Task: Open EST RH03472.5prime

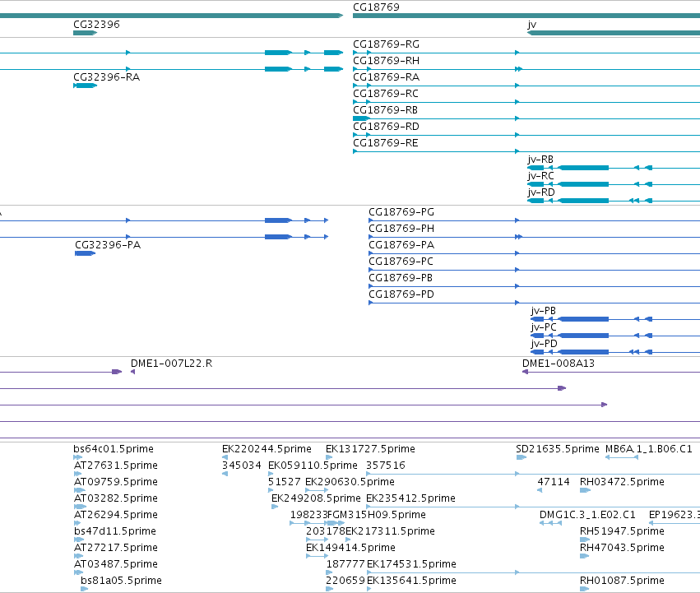Action: pos(622,482)
